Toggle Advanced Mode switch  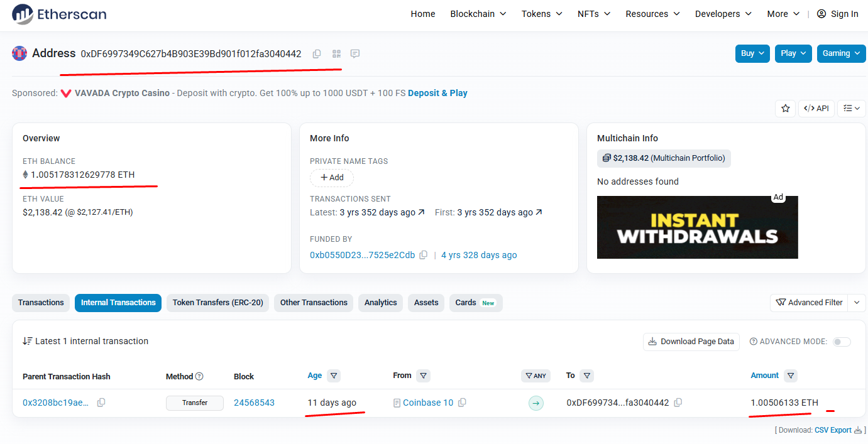pos(842,342)
